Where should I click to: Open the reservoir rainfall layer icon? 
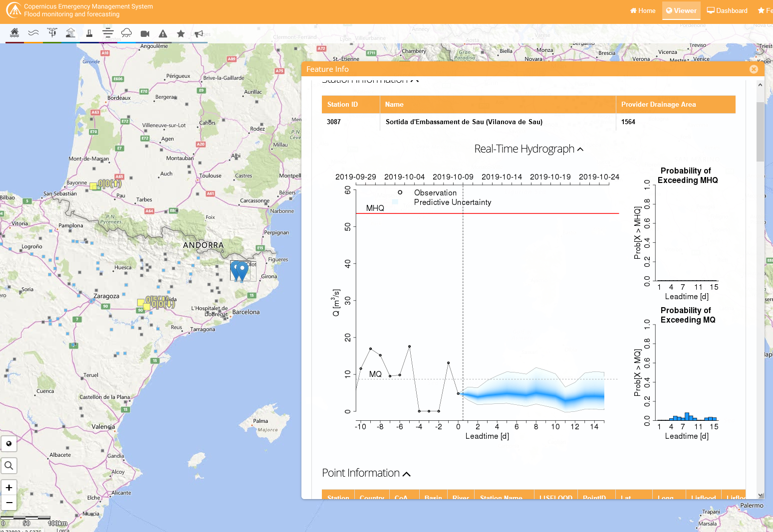(71, 33)
